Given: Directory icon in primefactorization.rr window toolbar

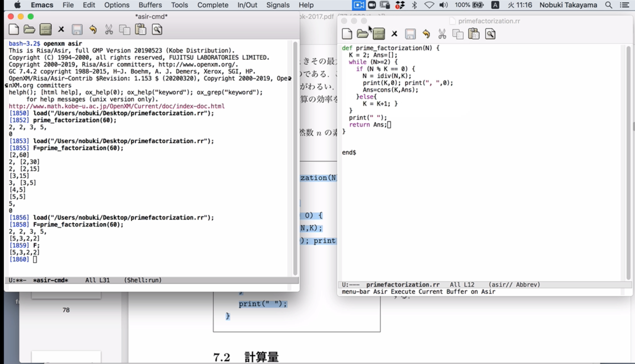Looking at the screenshot, I should [379, 34].
